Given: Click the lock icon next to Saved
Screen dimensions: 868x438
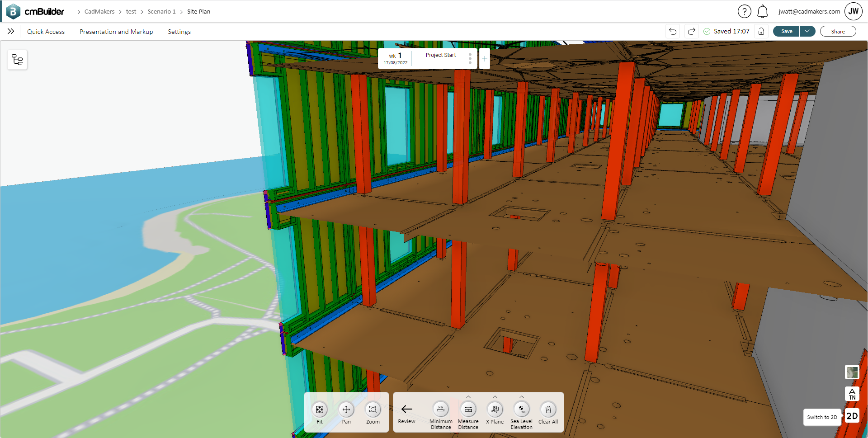Looking at the screenshot, I should tap(761, 31).
